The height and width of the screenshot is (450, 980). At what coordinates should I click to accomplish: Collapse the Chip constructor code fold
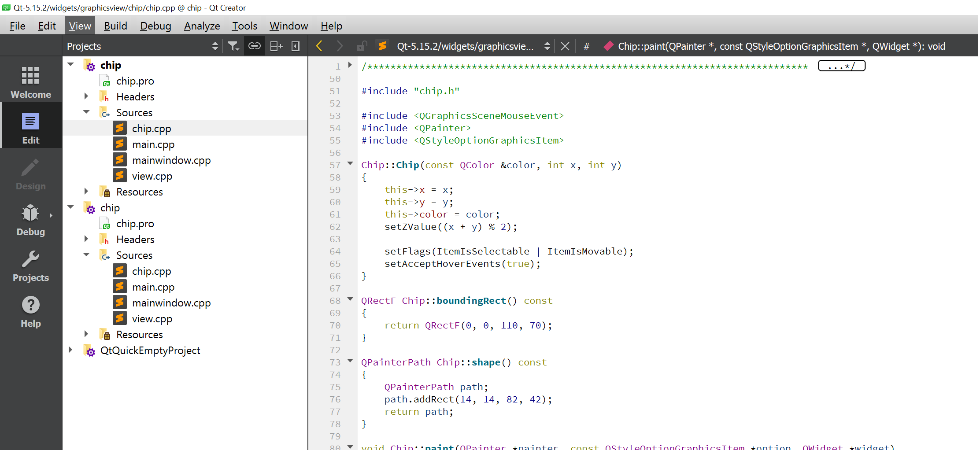pyautogui.click(x=350, y=164)
